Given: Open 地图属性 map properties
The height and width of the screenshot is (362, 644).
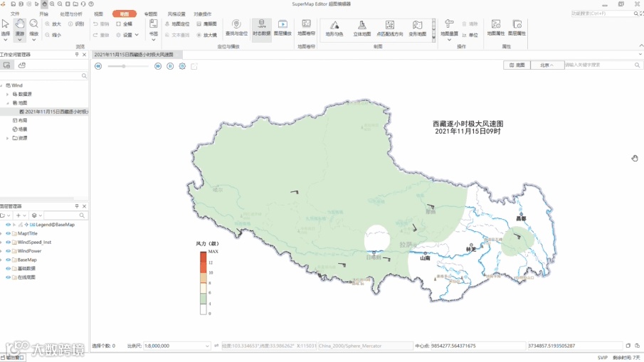Looking at the screenshot, I should 496,28.
